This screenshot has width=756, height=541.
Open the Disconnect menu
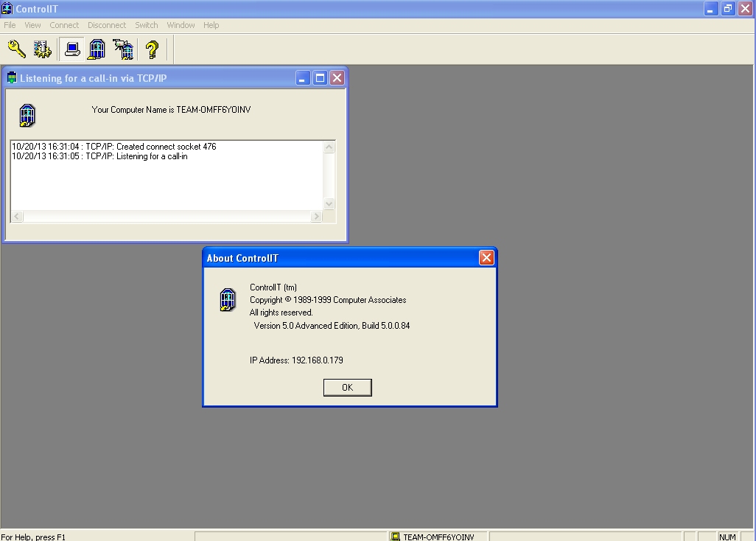click(107, 25)
